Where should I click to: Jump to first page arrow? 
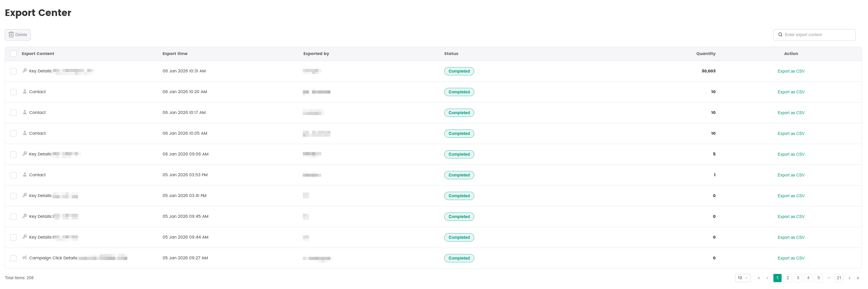[x=759, y=278]
